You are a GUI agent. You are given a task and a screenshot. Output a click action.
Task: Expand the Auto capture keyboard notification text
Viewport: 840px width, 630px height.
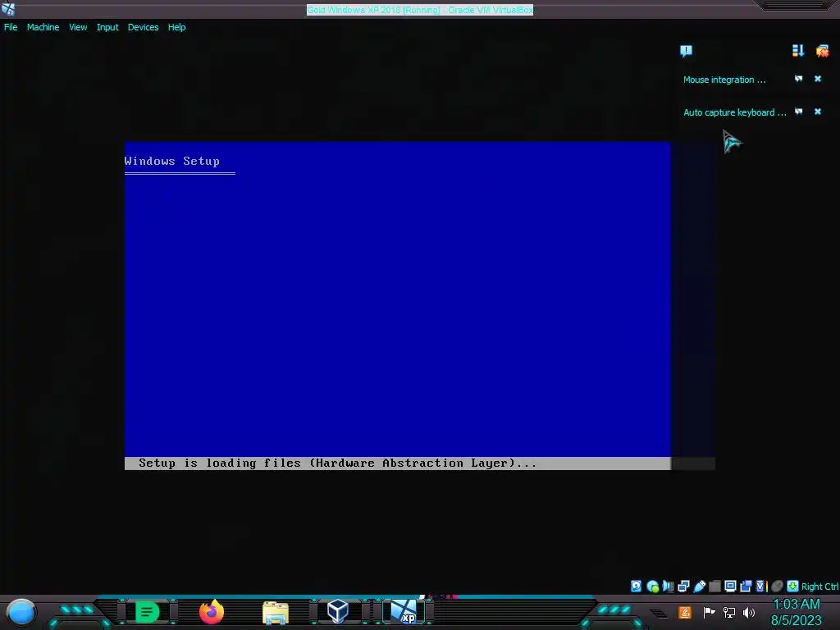tap(734, 112)
